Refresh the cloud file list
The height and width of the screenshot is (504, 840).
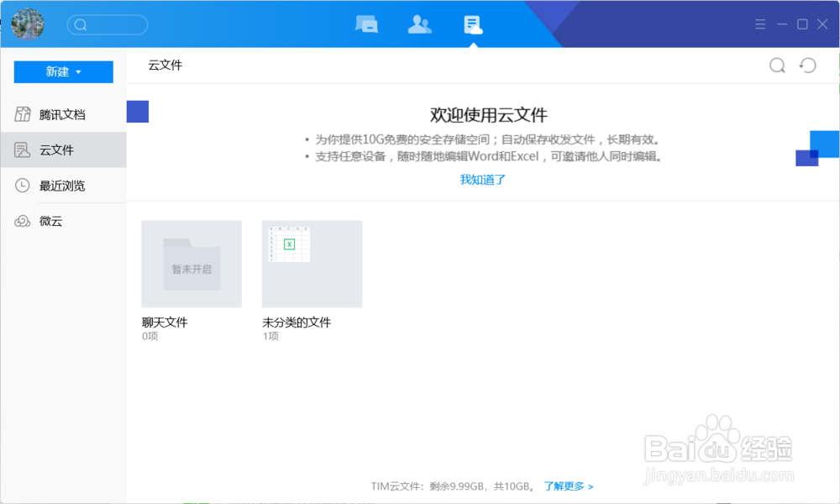point(806,65)
